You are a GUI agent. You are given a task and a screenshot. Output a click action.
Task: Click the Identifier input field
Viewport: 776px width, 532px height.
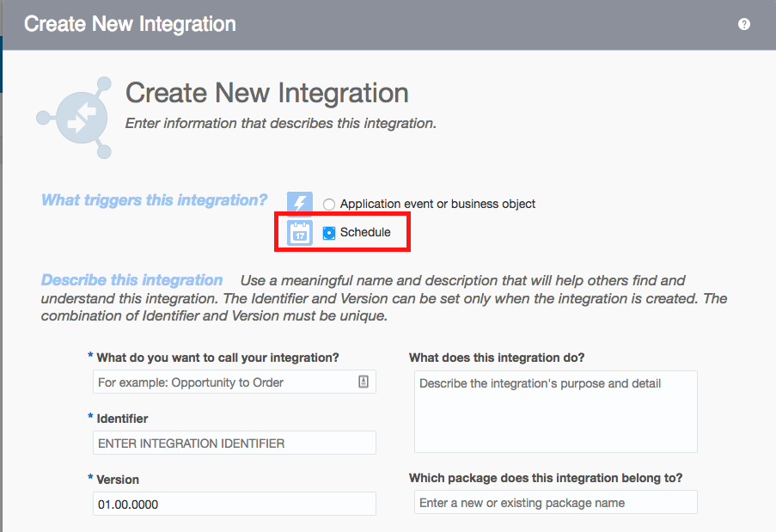[234, 443]
